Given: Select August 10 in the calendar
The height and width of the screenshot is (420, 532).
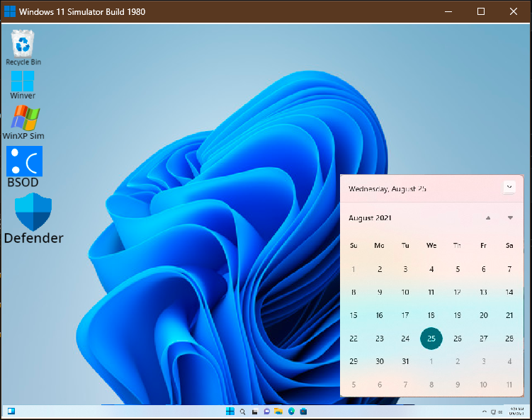Looking at the screenshot, I should pos(405,292).
